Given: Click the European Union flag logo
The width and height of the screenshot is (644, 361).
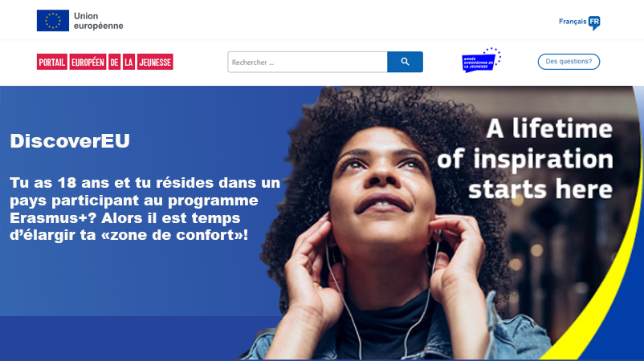Looking at the screenshot, I should 53,21.
